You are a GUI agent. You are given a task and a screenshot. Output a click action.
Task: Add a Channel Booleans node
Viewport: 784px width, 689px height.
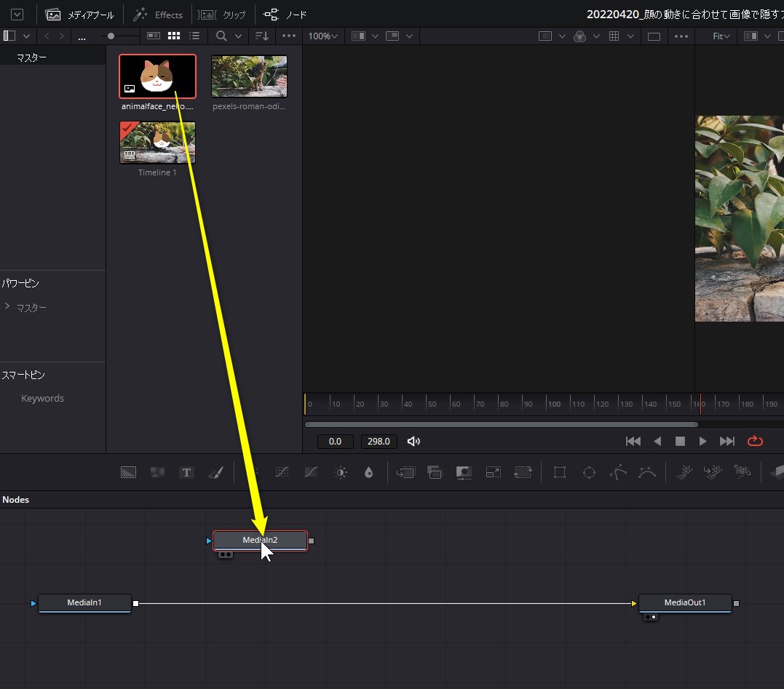point(435,472)
